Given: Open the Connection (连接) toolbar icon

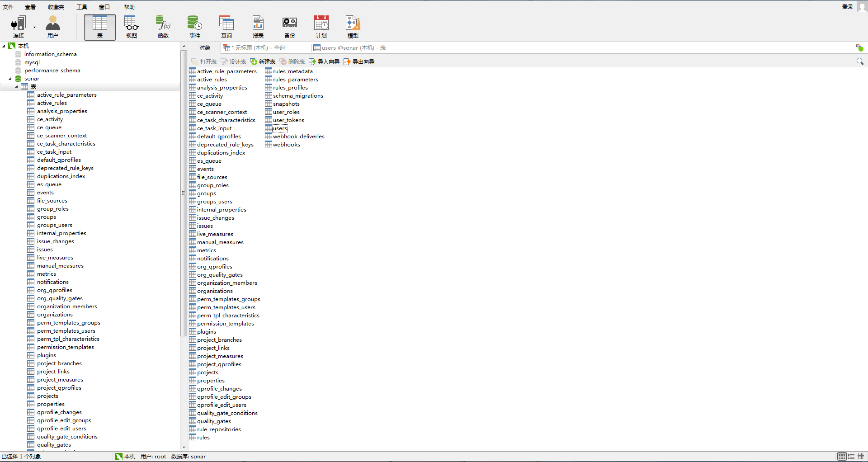Looking at the screenshot, I should point(19,27).
